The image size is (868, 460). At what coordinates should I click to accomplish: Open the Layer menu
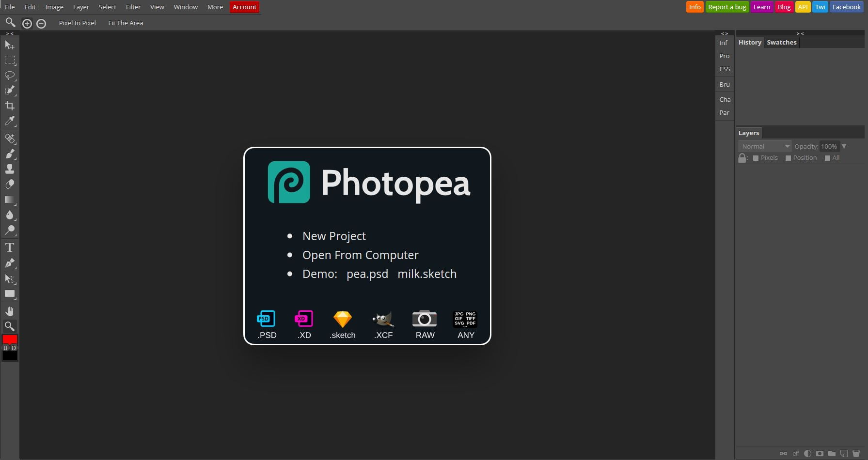point(81,7)
